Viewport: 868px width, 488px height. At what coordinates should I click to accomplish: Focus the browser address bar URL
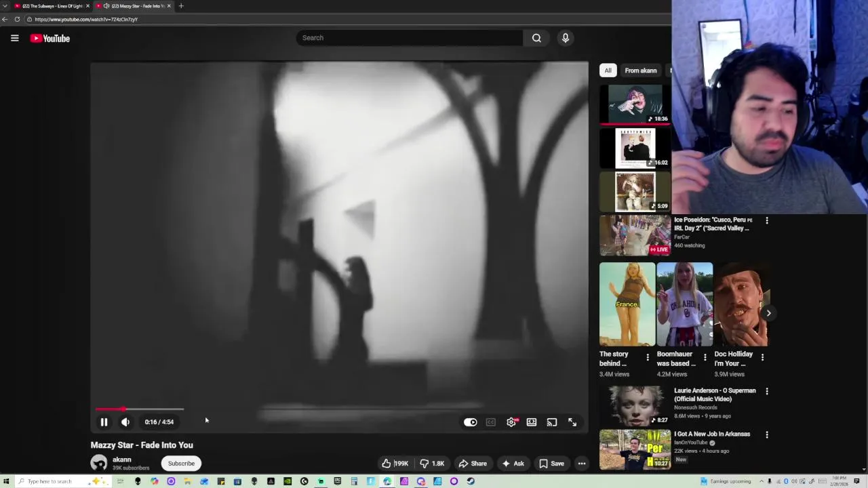(86, 19)
